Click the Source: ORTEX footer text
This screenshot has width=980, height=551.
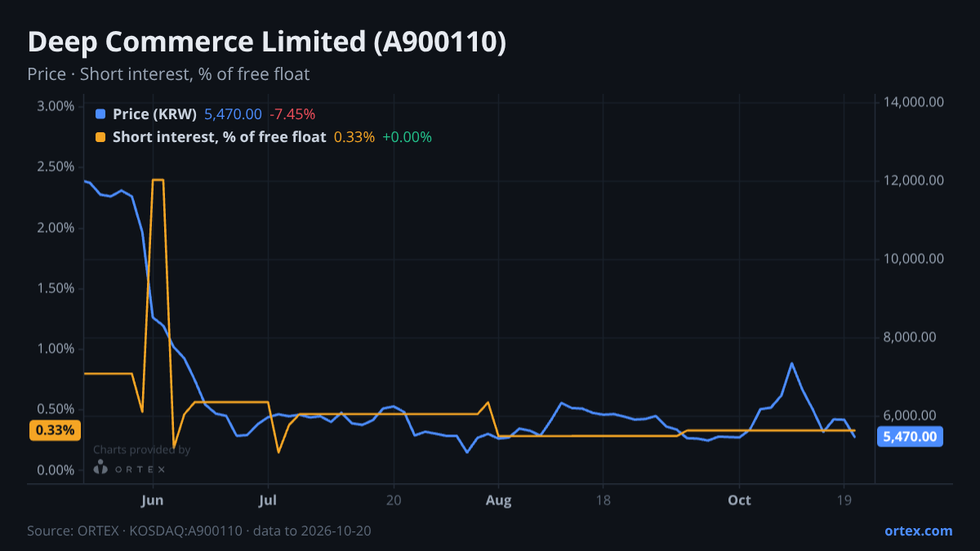click(x=198, y=531)
